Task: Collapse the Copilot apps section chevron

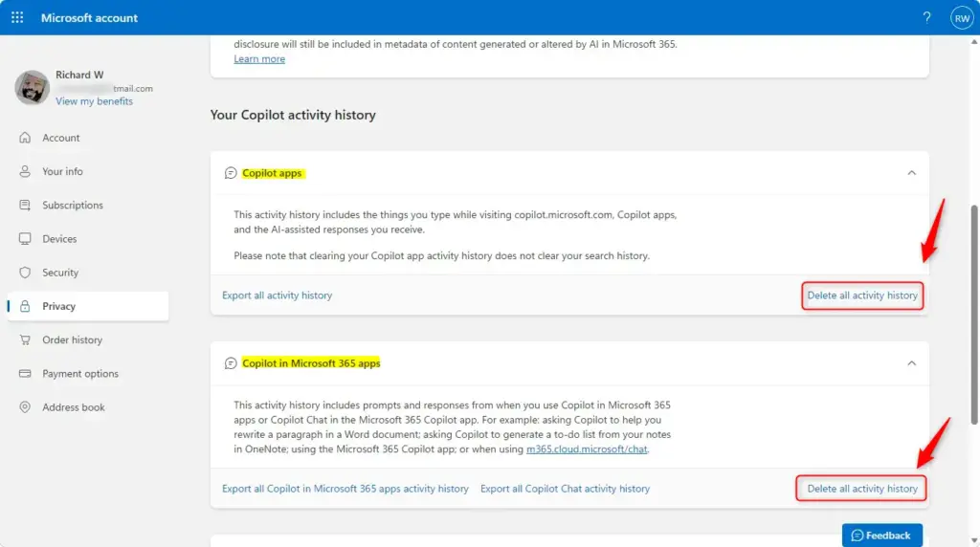Action: click(911, 173)
